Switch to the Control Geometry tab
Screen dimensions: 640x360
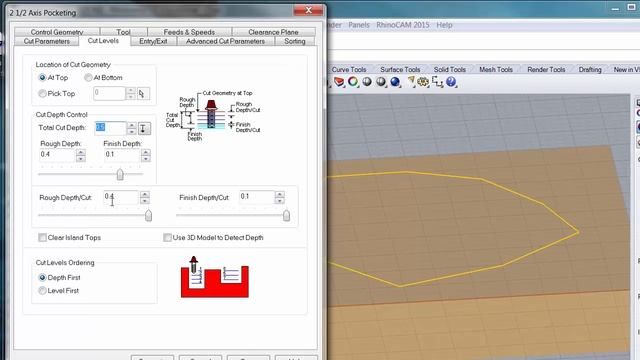[57, 32]
